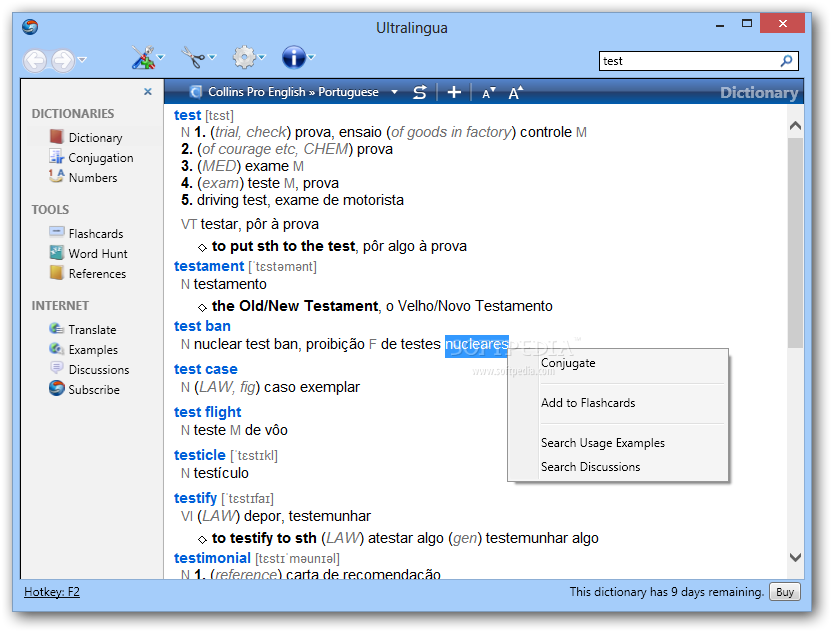Open the navigation history dropdown arrow
Image resolution: width=832 pixels, height=632 pixels.
tap(82, 59)
